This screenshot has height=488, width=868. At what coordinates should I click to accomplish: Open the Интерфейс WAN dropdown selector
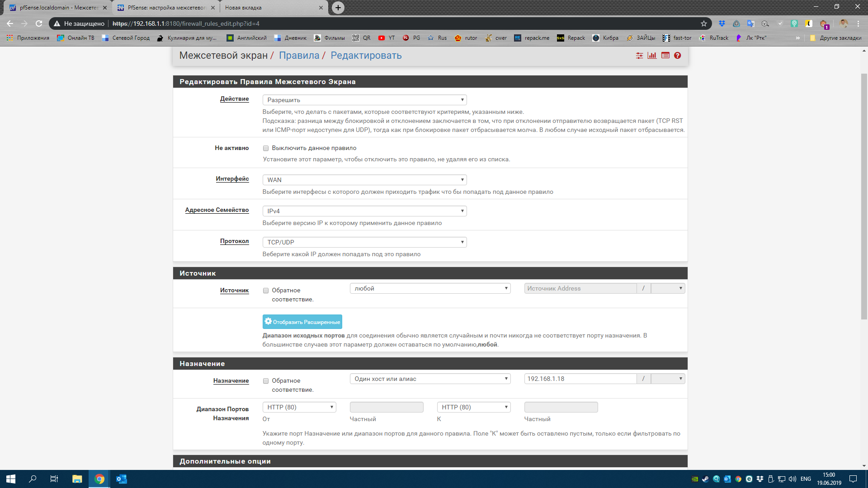(x=364, y=179)
